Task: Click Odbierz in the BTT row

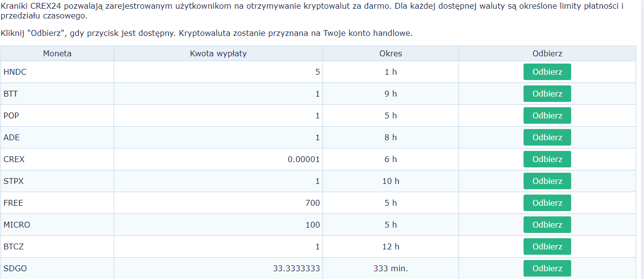Action: click(x=547, y=94)
